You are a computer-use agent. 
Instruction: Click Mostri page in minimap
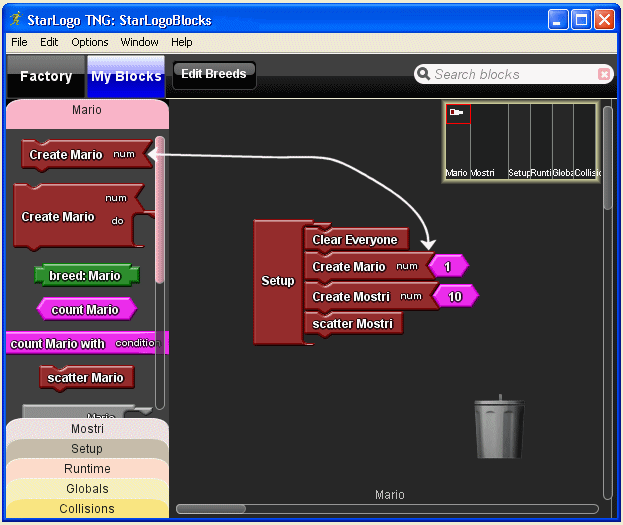pyautogui.click(x=489, y=141)
